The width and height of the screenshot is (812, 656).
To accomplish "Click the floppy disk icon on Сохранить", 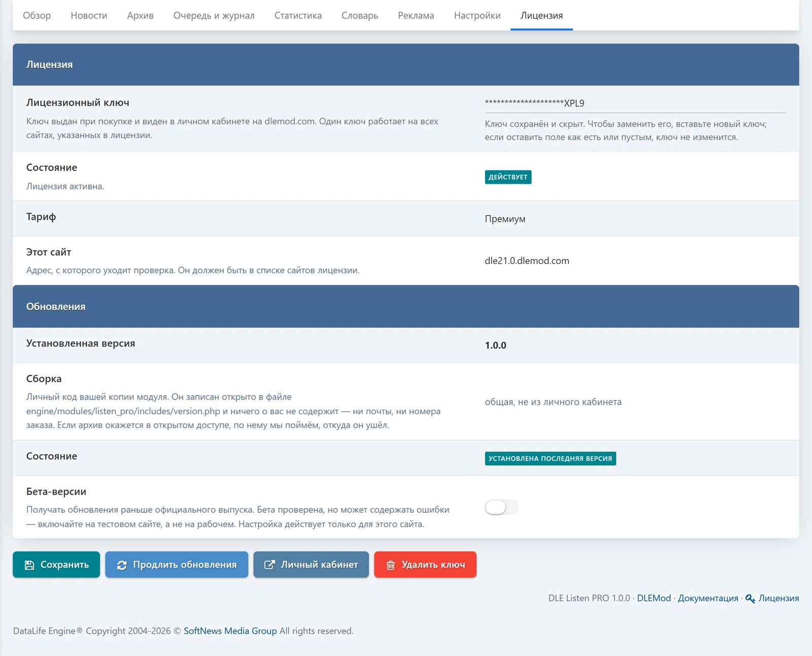I will pos(29,565).
